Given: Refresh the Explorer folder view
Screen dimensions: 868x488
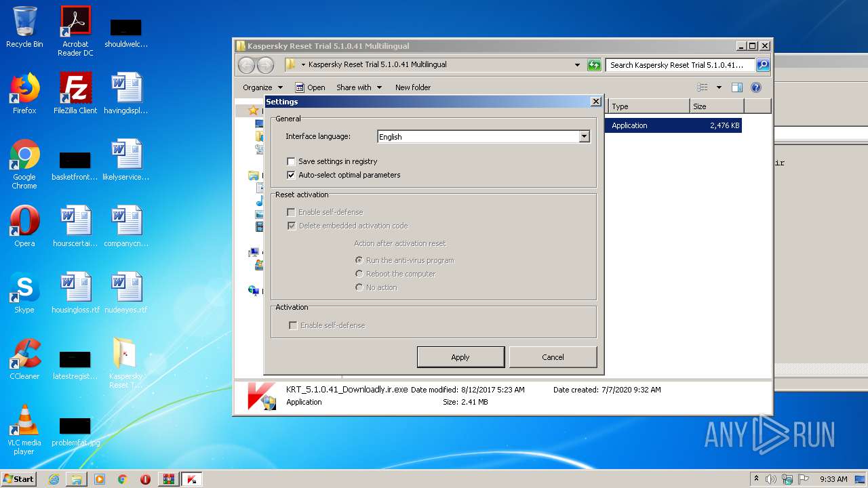Looking at the screenshot, I should click(x=594, y=65).
